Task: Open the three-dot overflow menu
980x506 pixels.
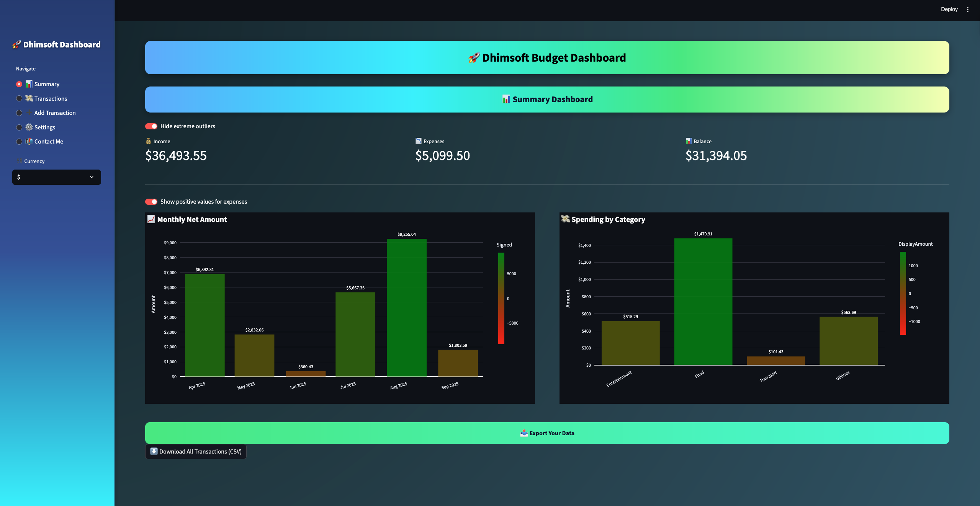Action: [x=968, y=9]
